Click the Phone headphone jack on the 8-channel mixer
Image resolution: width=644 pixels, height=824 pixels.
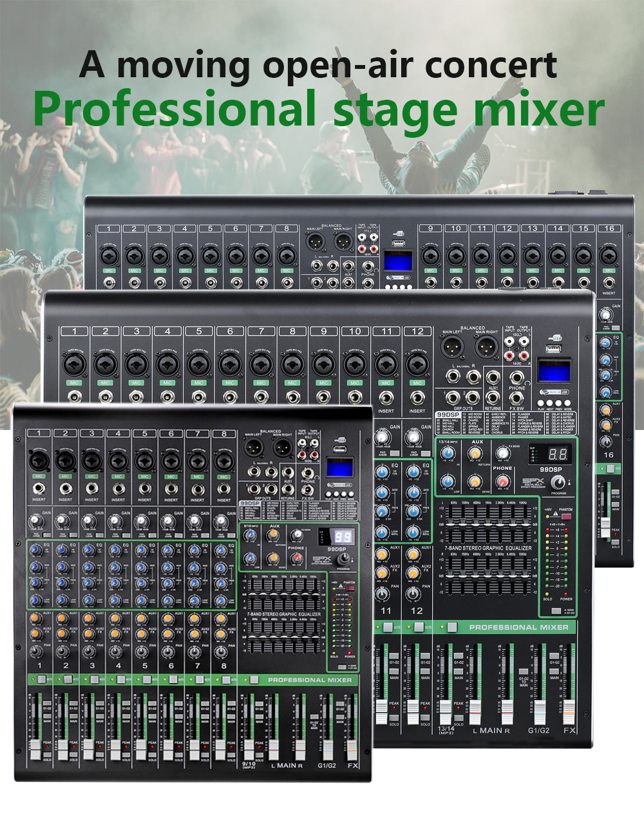[x=308, y=473]
